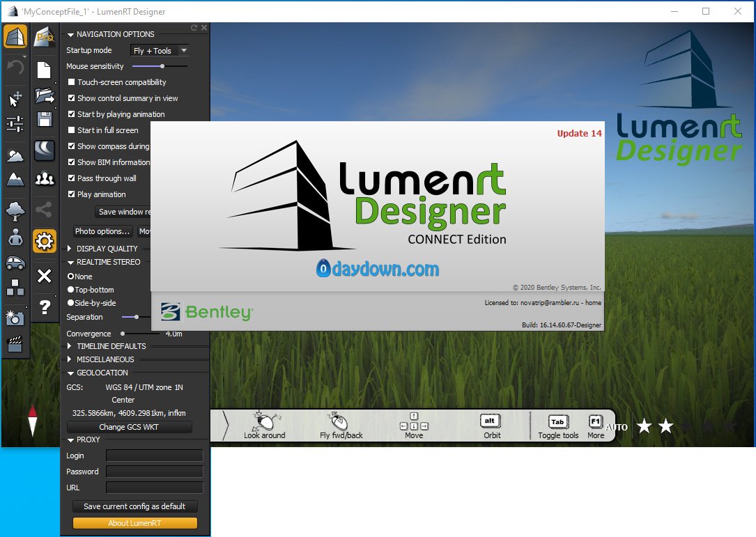The height and width of the screenshot is (537, 756).
Task: Click the proxy Password input field
Action: (x=154, y=472)
